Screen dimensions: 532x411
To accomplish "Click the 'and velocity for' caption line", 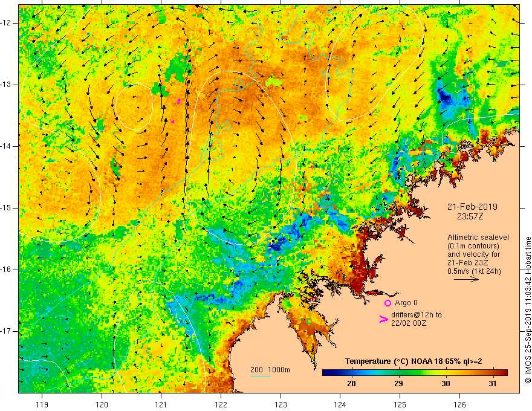I will [x=473, y=254].
